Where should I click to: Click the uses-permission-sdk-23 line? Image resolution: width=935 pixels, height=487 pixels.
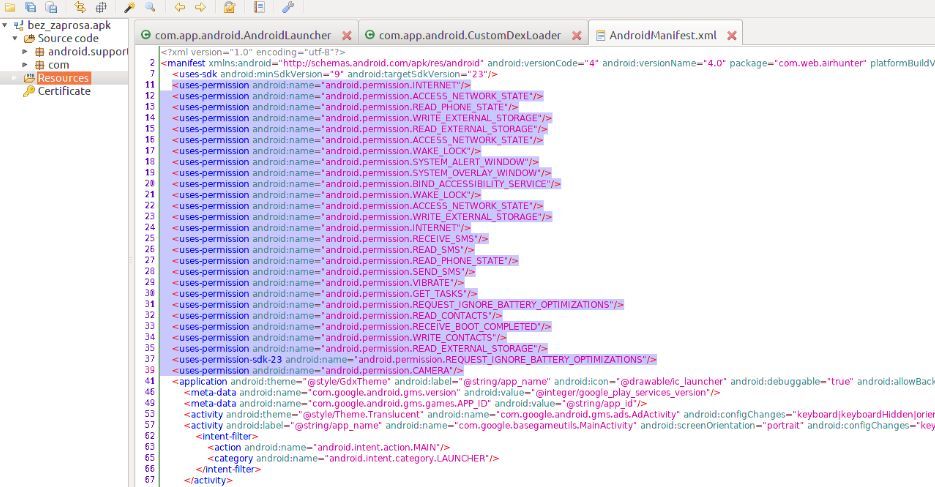click(x=414, y=360)
